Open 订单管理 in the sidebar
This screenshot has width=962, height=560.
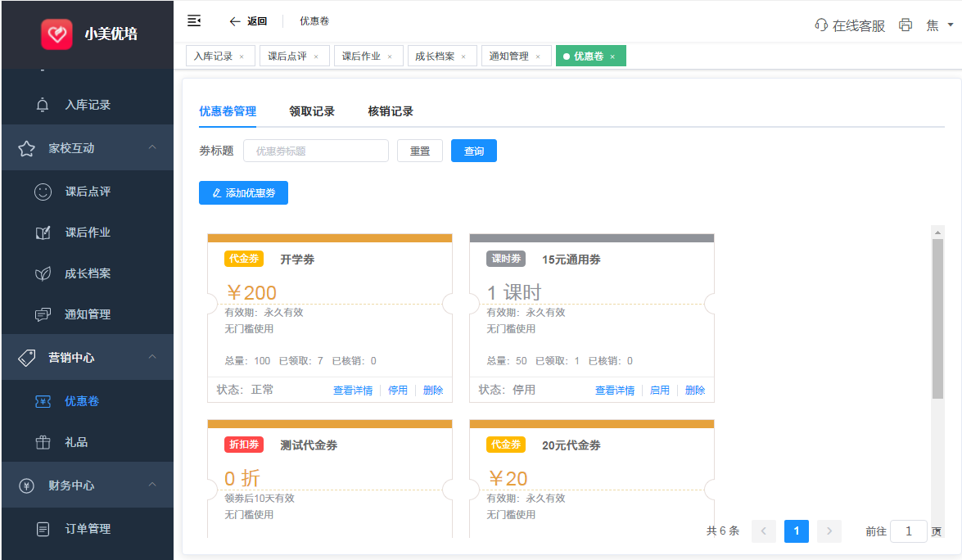coord(88,529)
